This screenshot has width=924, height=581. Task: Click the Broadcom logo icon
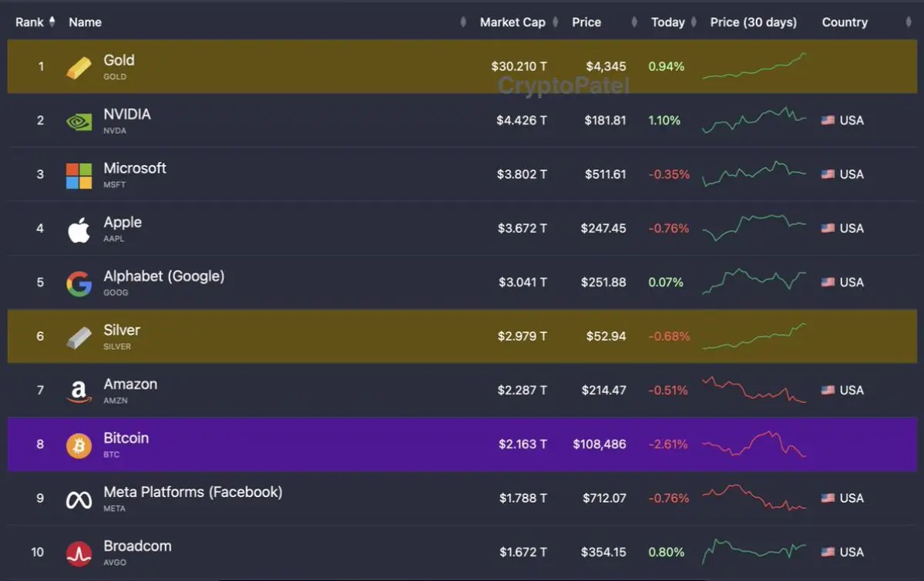pyautogui.click(x=79, y=554)
